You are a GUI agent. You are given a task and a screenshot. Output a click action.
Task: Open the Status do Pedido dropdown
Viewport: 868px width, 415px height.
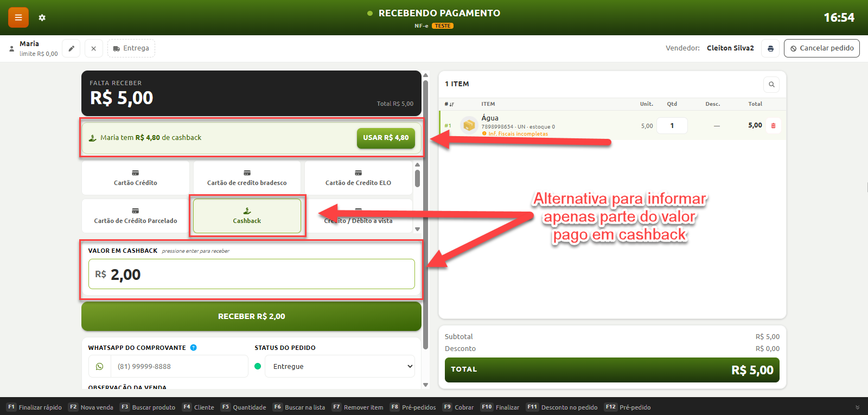point(340,366)
